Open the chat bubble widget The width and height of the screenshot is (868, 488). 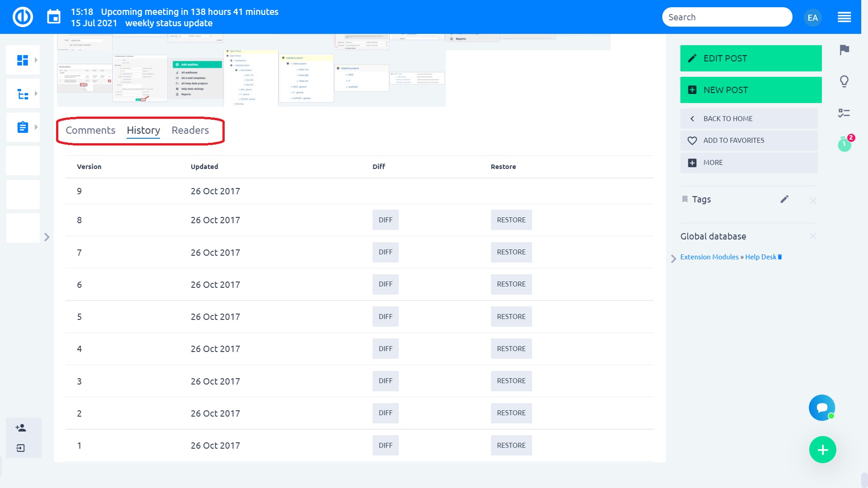pyautogui.click(x=822, y=408)
